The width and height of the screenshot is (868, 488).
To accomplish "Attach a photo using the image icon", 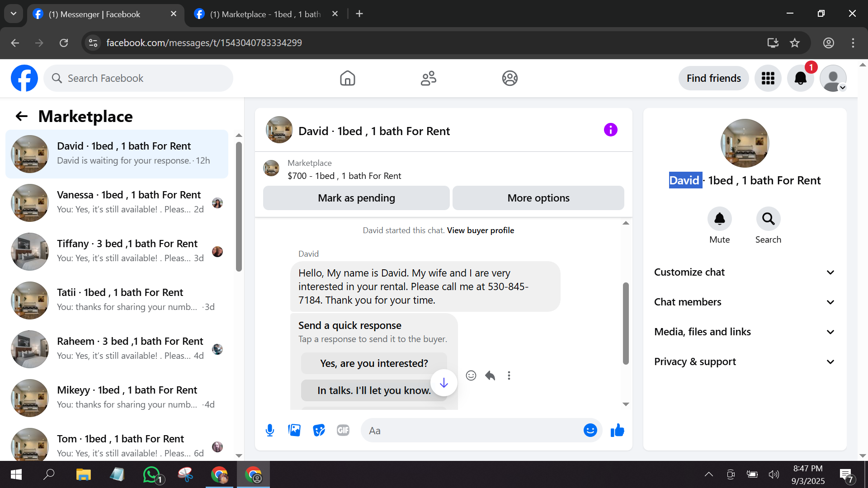I will tap(294, 430).
